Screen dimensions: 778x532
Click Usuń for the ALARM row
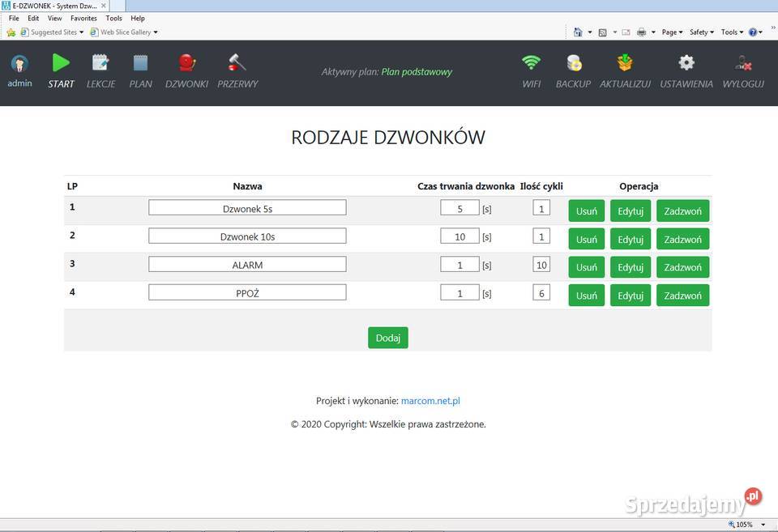[586, 267]
